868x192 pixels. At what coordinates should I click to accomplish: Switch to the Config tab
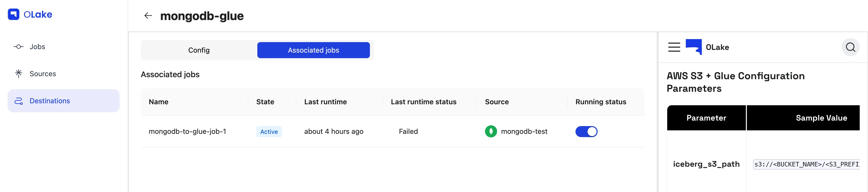(x=199, y=50)
